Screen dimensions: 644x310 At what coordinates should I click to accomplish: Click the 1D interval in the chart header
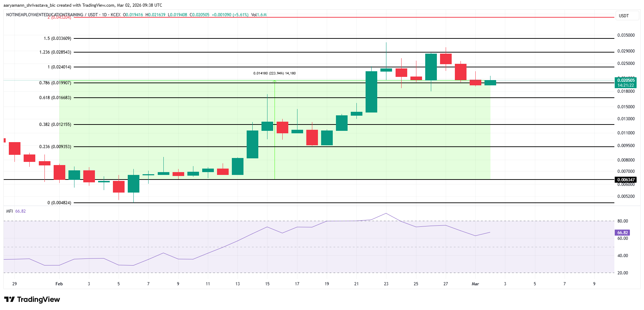[104, 15]
